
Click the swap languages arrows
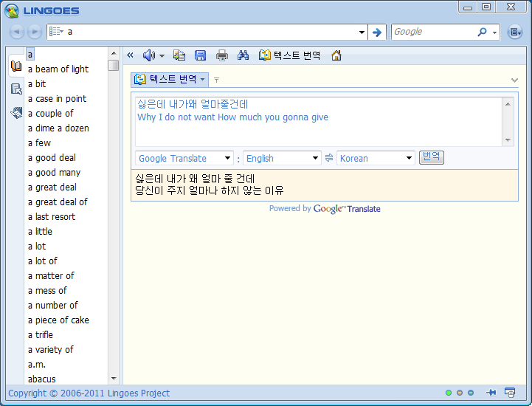329,158
